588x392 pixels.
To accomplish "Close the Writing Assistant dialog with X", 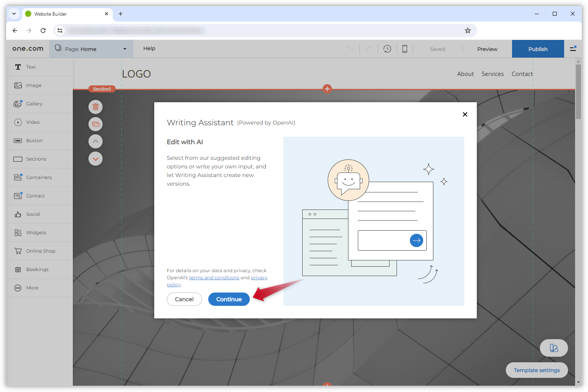I will click(465, 114).
